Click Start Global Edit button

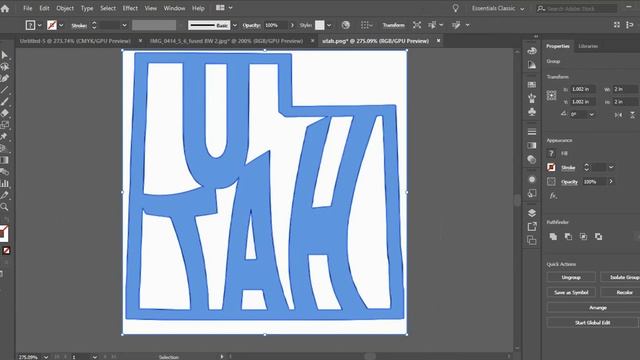[x=593, y=322]
